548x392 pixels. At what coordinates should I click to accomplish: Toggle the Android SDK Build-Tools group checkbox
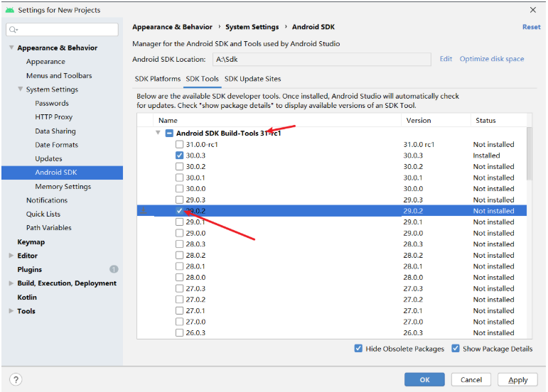(169, 133)
